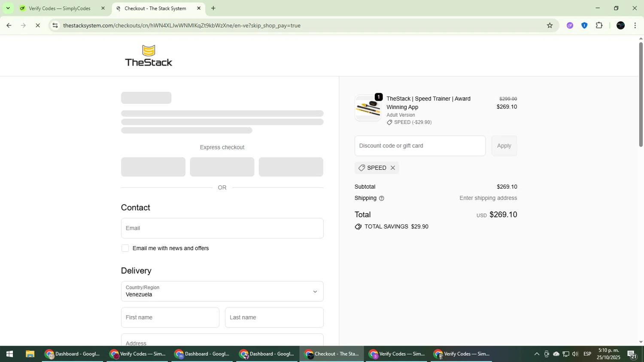Switch to first Dashboard - Google taskbar window

click(x=73, y=354)
